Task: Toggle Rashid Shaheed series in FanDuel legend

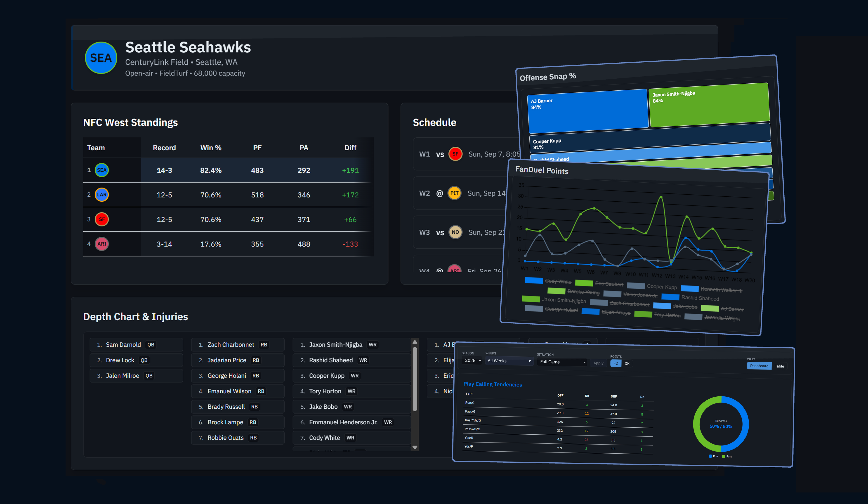Action: point(690,298)
